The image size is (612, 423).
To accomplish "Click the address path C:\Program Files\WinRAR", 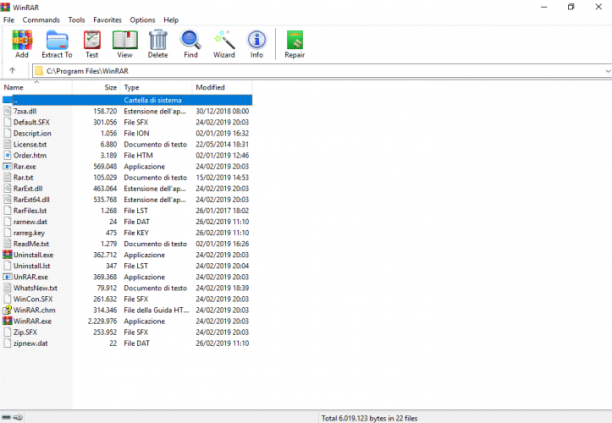I will click(x=87, y=71).
